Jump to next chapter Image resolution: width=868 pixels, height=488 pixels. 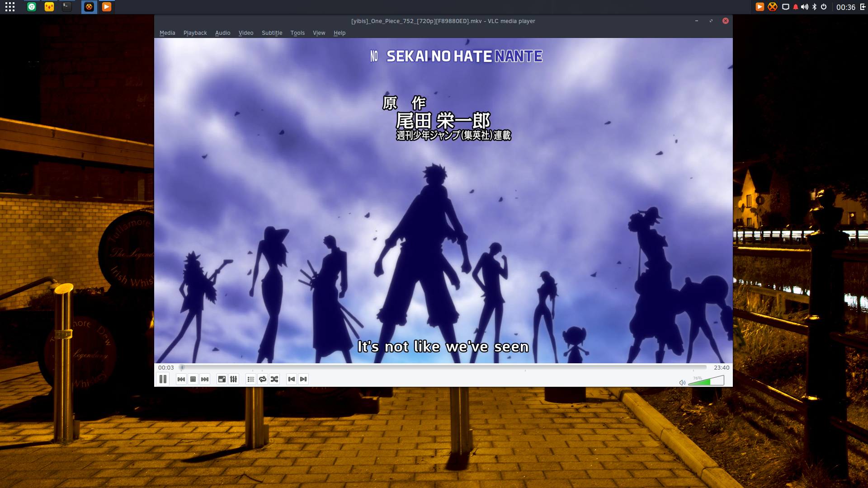(303, 379)
